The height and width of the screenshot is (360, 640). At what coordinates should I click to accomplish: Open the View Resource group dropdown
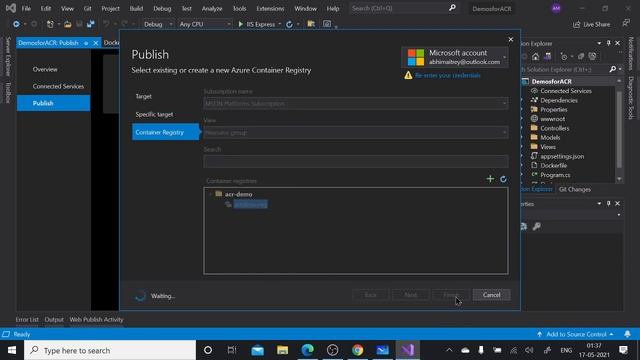[x=356, y=133]
